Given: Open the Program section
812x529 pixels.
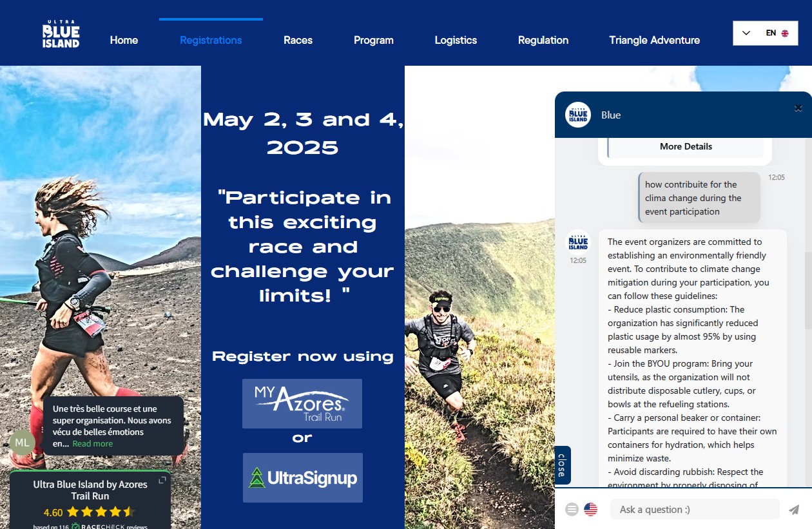Looking at the screenshot, I should tap(374, 40).
